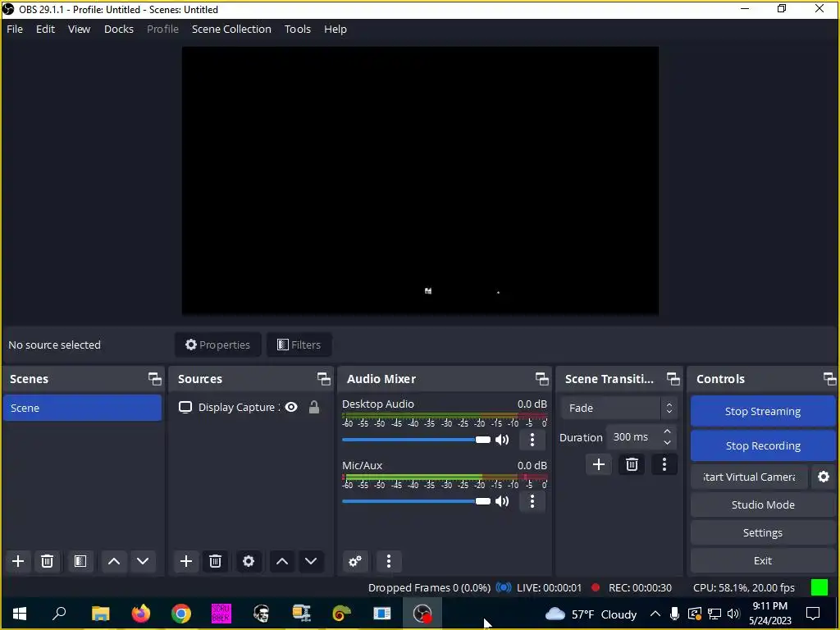Viewport: 840px width, 630px height.
Task: Open the Docks menu
Action: click(118, 30)
